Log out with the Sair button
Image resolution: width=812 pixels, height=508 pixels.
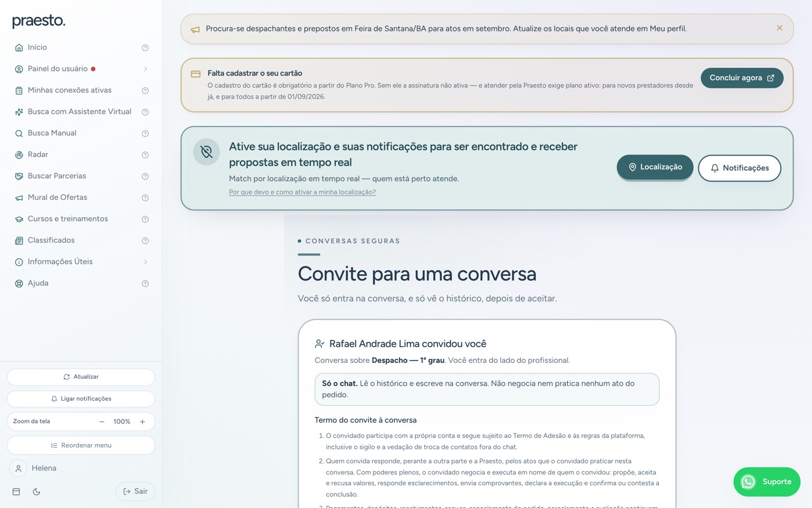(135, 492)
